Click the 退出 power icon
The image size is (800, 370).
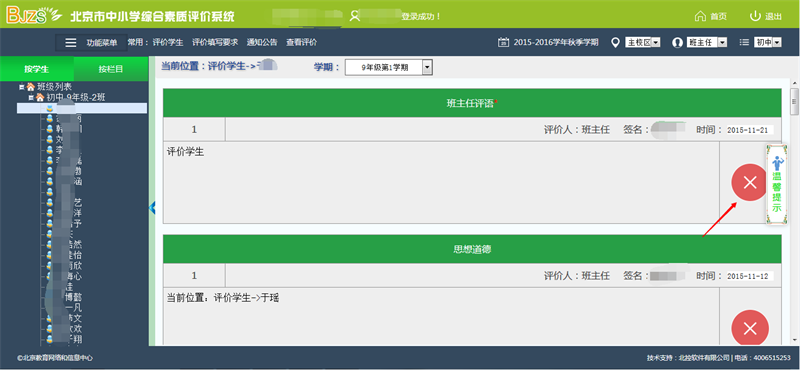(755, 16)
